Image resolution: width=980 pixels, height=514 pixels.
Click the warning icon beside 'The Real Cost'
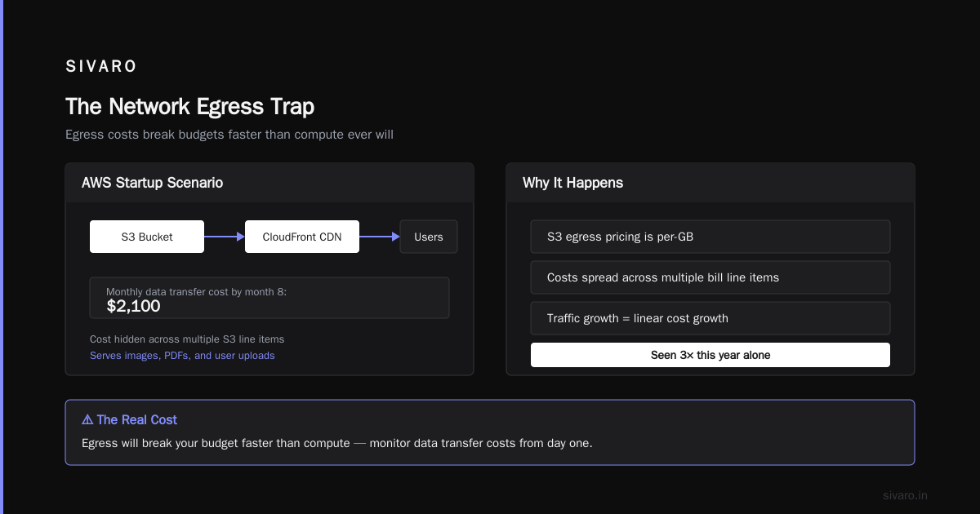[87, 419]
